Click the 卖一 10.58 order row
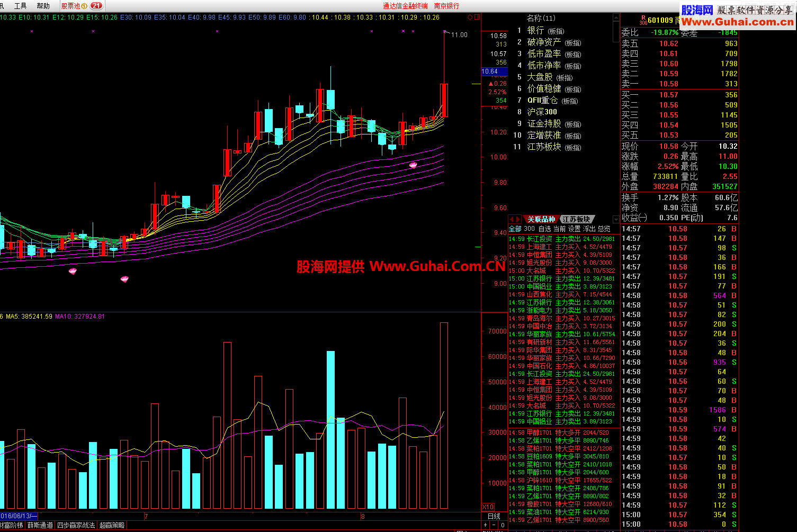 pos(679,84)
